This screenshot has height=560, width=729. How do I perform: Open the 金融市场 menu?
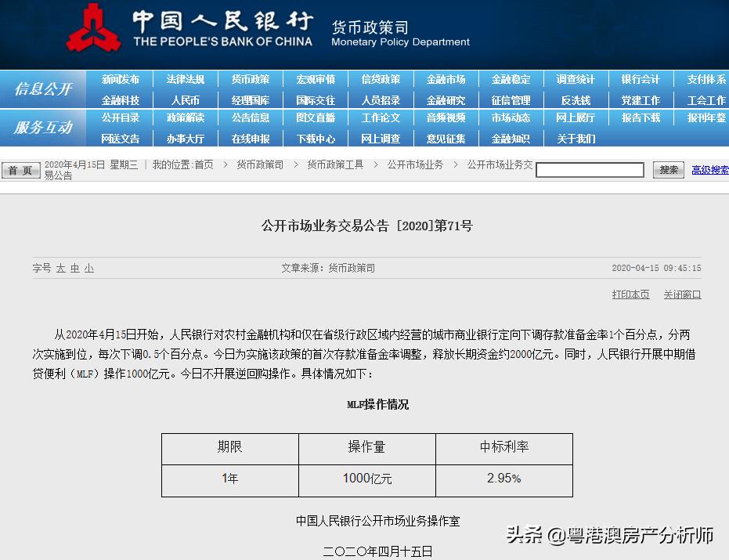(444, 78)
